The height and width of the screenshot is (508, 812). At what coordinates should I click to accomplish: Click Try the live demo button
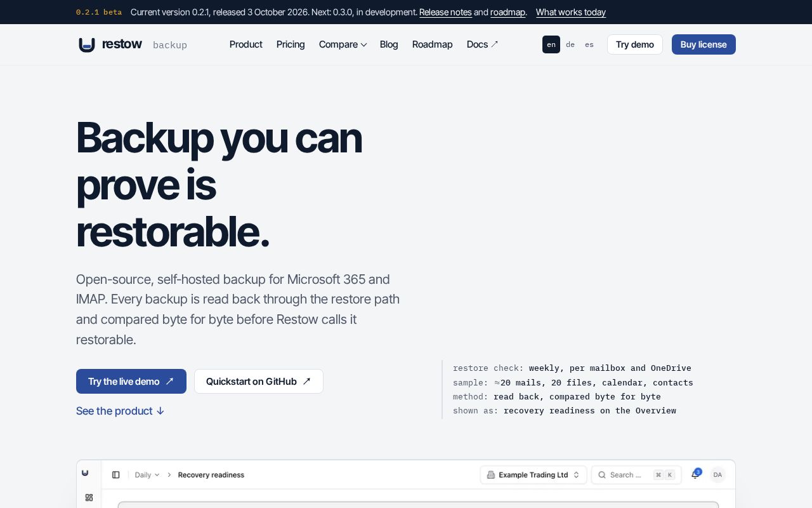pos(131,382)
